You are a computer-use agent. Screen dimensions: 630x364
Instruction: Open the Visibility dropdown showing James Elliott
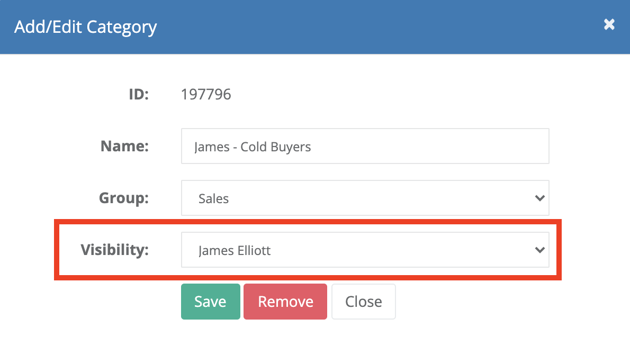[x=365, y=250]
